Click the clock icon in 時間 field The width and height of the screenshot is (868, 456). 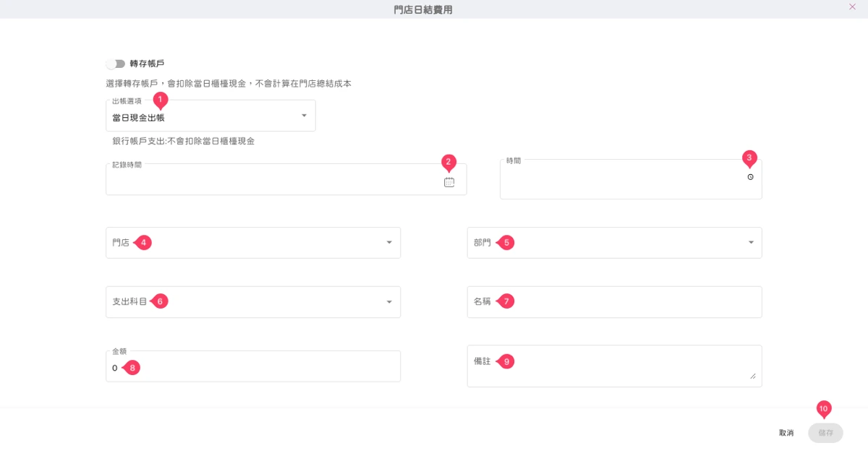point(750,176)
